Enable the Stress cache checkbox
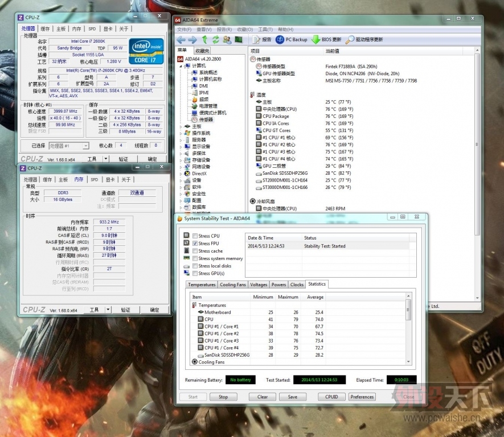The image size is (504, 437). pos(195,251)
